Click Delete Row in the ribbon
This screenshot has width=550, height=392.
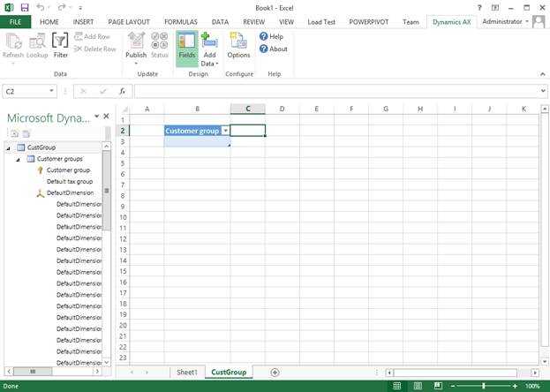pyautogui.click(x=95, y=49)
